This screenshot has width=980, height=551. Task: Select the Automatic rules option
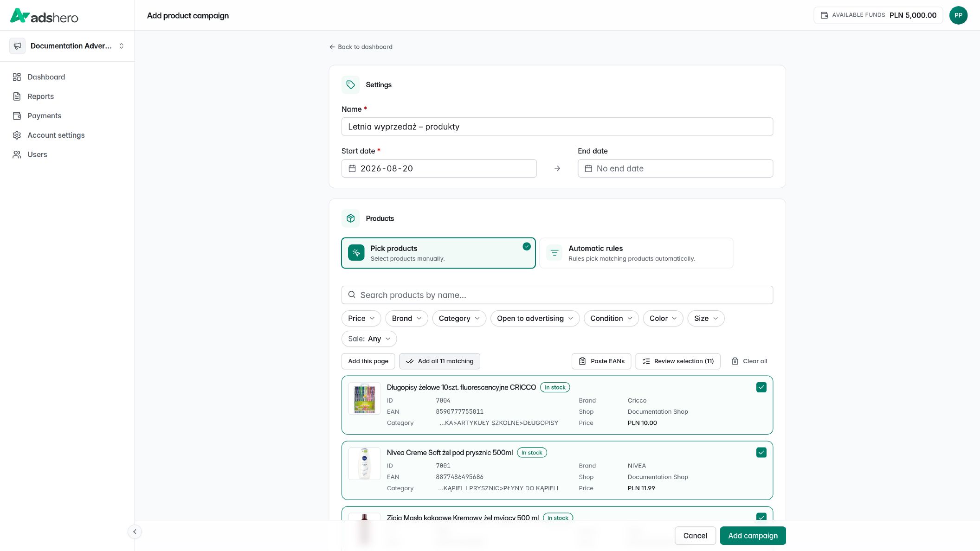coord(636,253)
